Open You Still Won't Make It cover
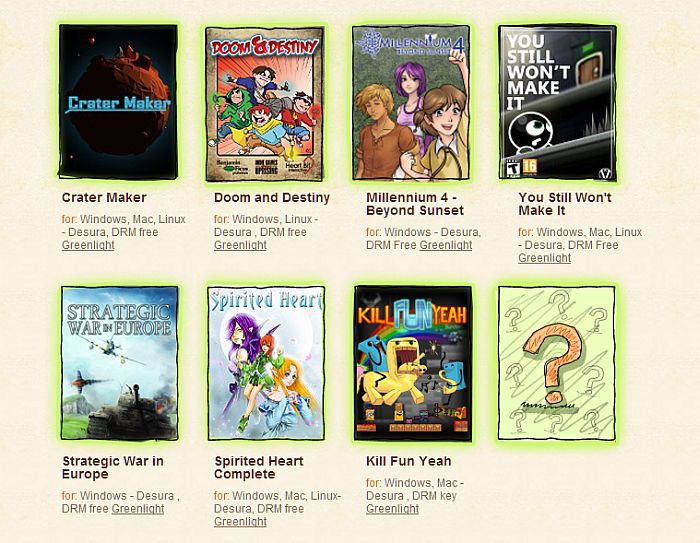This screenshot has height=543, width=700. pyautogui.click(x=558, y=103)
